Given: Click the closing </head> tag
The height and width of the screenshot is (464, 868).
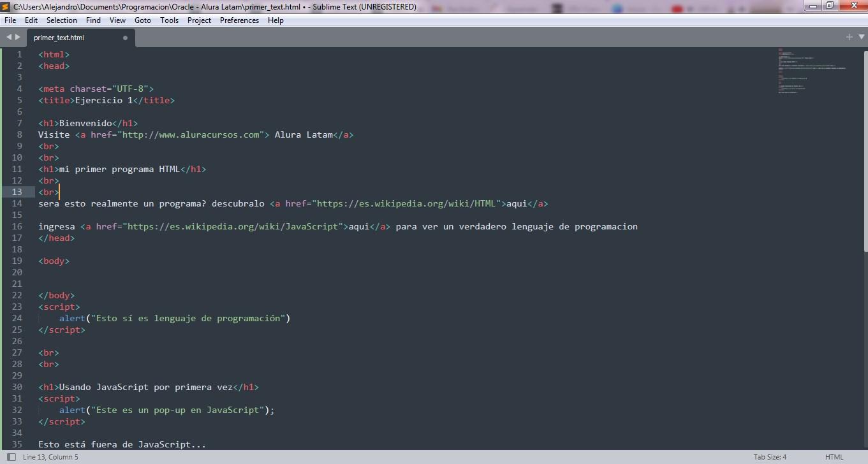Looking at the screenshot, I should (56, 238).
